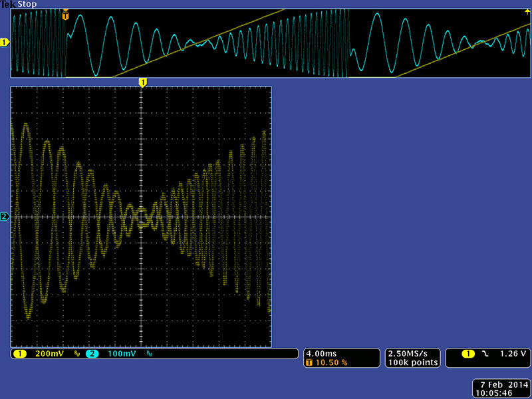
Task: Click the 10.50 % trigger position value
Action: tap(329, 363)
